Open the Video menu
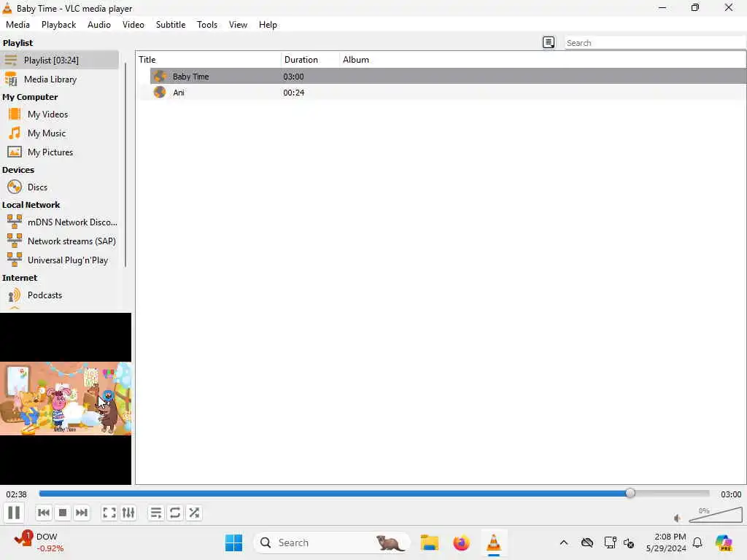Image resolution: width=747 pixels, height=560 pixels. 133,25
